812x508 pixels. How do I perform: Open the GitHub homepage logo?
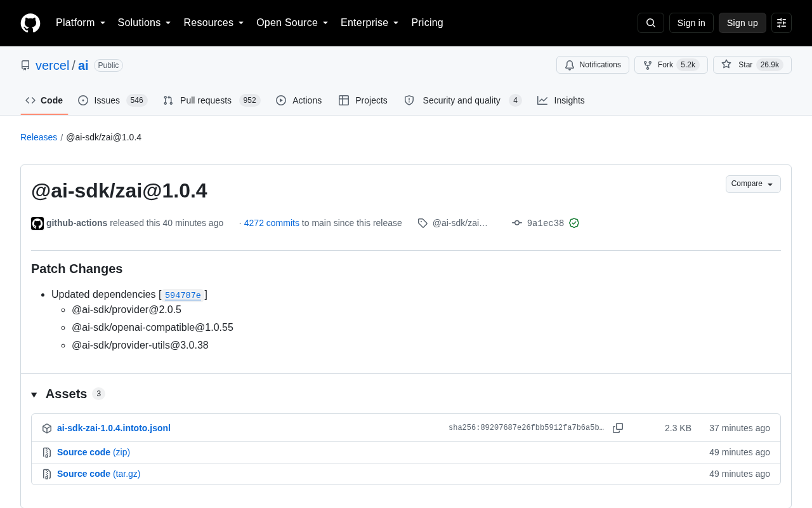point(30,23)
